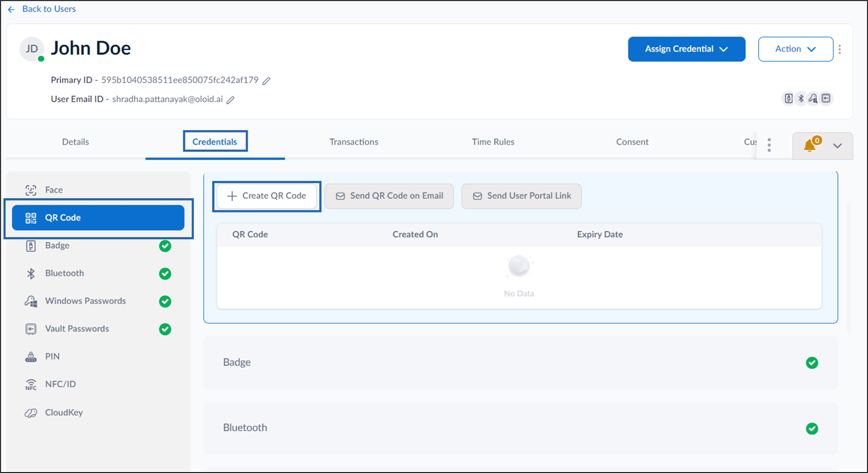Open more tabs via three-dot icon
The width and height of the screenshot is (868, 473).
point(769,145)
